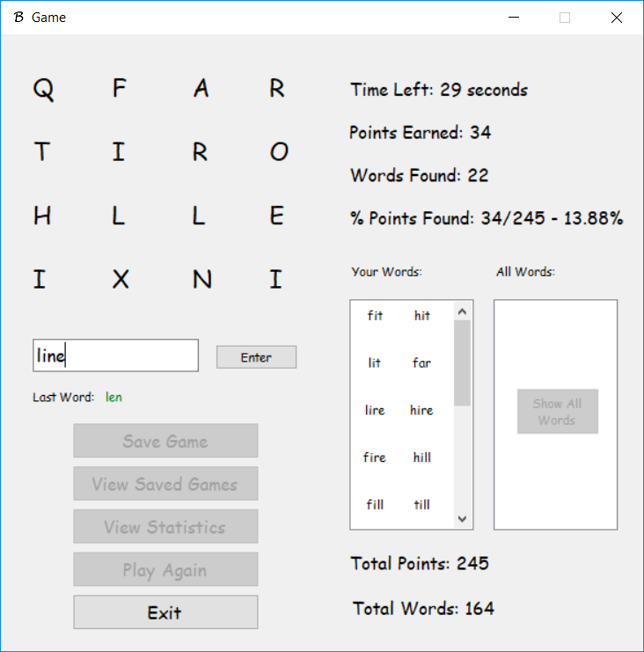Click scroll down arrow in Your Words list
This screenshot has height=652, width=644.
[463, 519]
